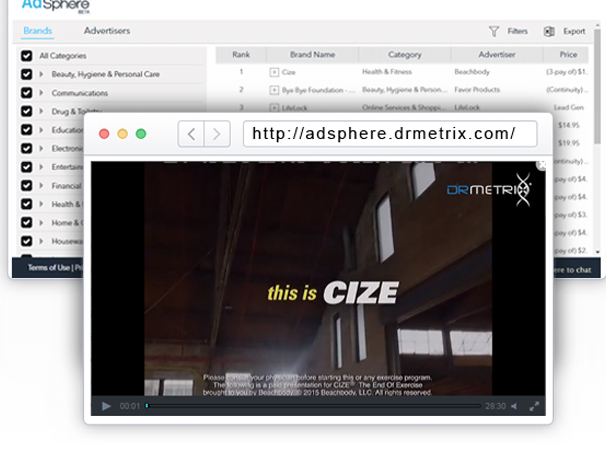Image resolution: width=606 pixels, height=454 pixels.
Task: Toggle Beauty, Hygiene & Personal Care checkbox
Action: pos(27,74)
